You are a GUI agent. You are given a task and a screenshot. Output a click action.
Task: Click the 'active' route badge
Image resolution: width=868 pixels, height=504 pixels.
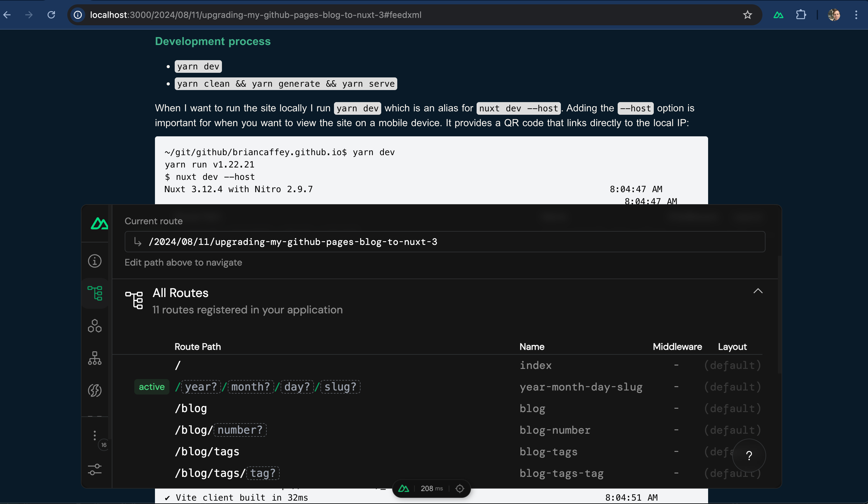click(x=152, y=386)
